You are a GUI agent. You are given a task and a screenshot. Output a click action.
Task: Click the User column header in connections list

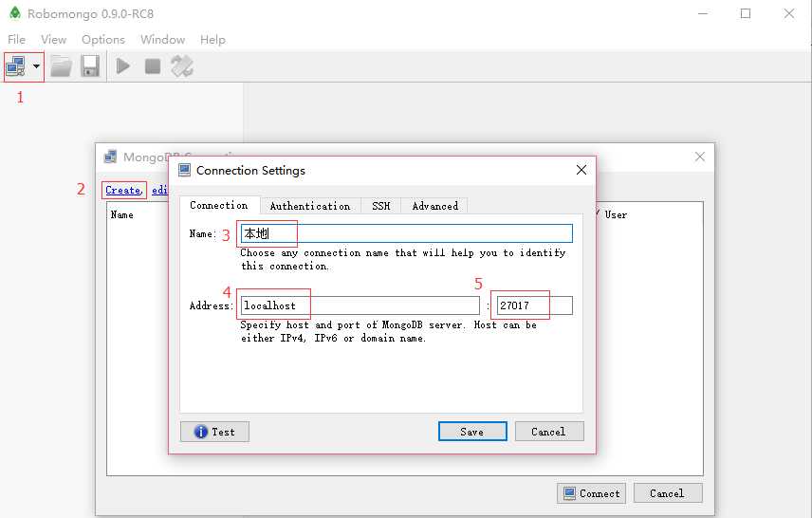(x=616, y=214)
